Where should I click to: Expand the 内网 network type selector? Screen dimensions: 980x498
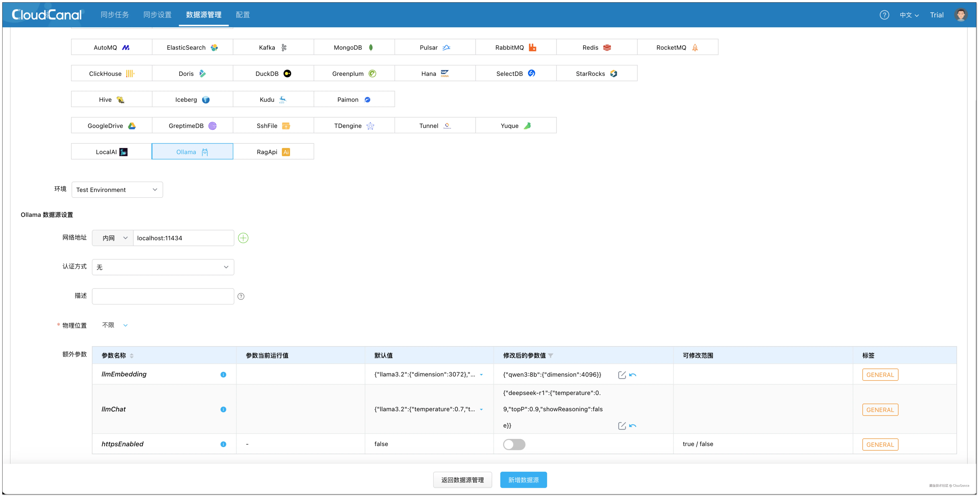(x=113, y=238)
